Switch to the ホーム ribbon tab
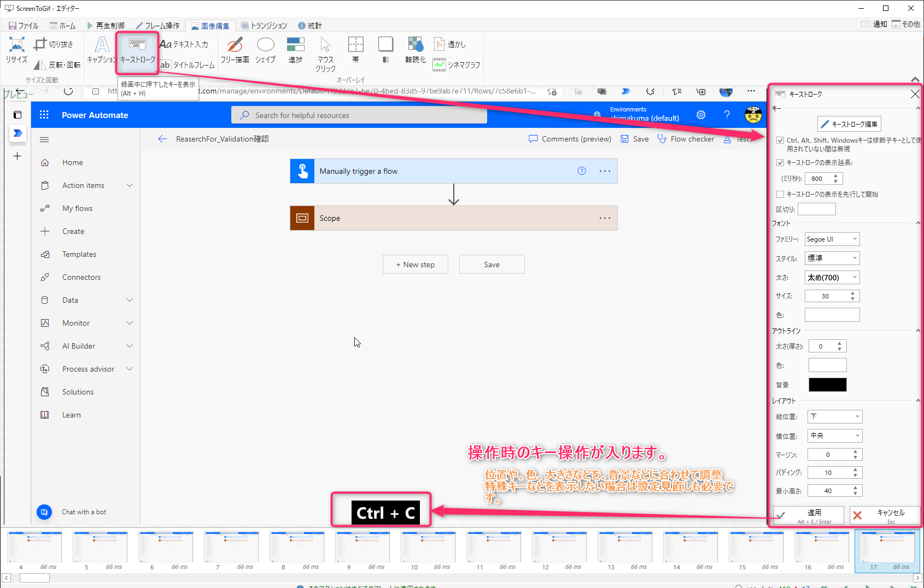This screenshot has width=924, height=588. pos(63,26)
